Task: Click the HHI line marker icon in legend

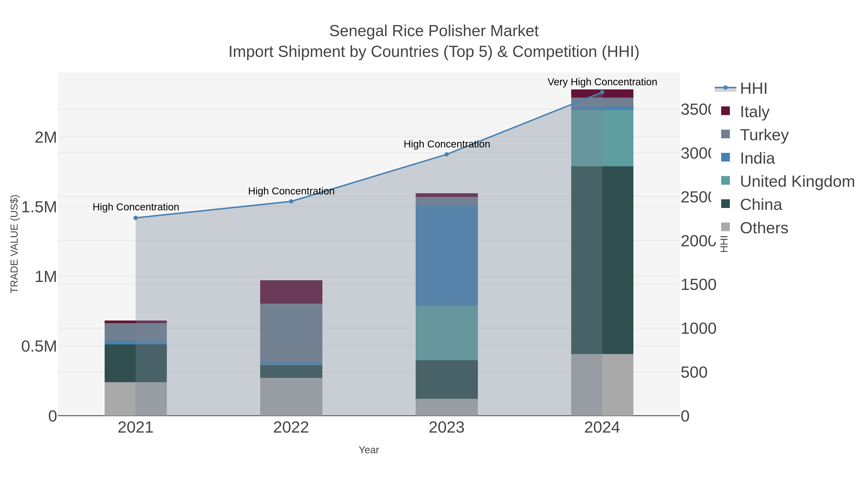Action: pyautogui.click(x=726, y=88)
